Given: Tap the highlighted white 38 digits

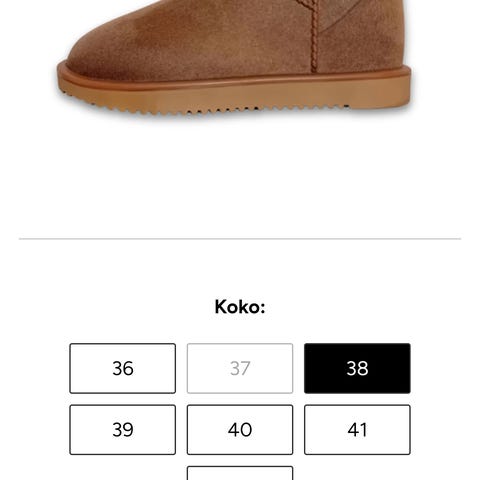Looking at the screenshot, I should pyautogui.click(x=357, y=368).
